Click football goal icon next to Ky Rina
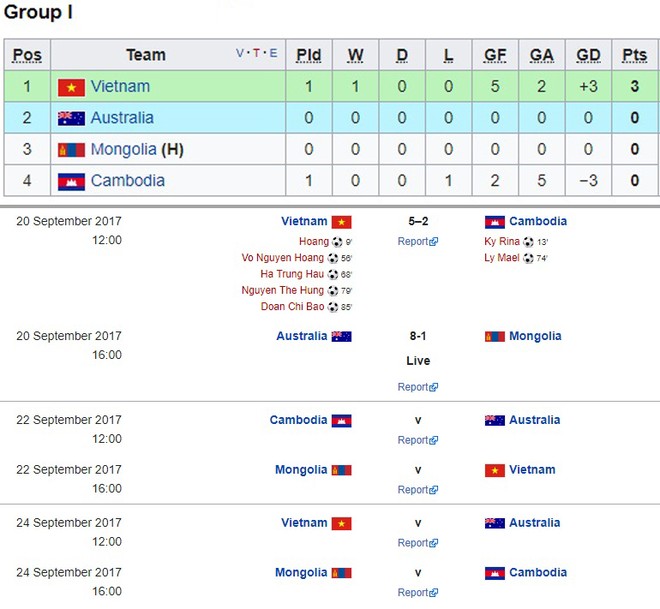 click(x=528, y=242)
